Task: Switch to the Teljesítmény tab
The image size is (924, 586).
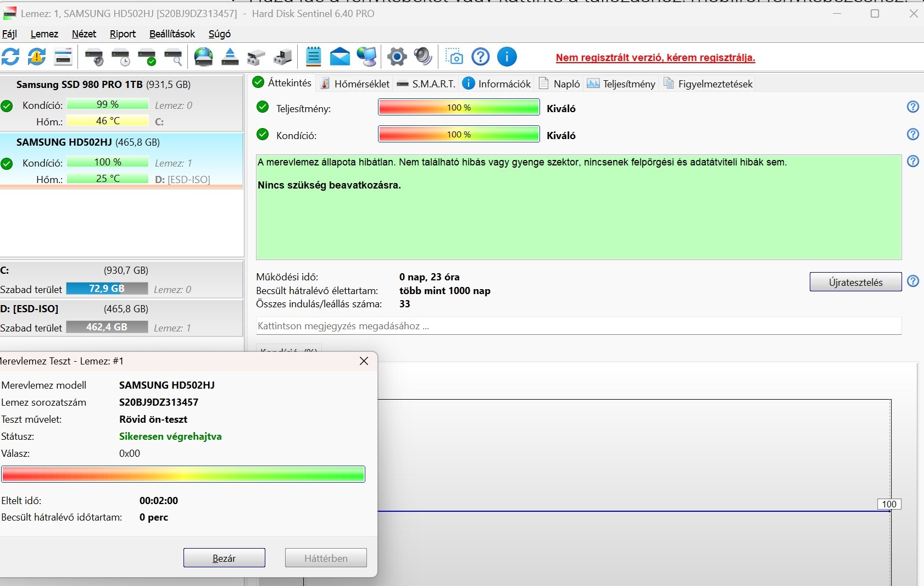Action: coord(621,84)
